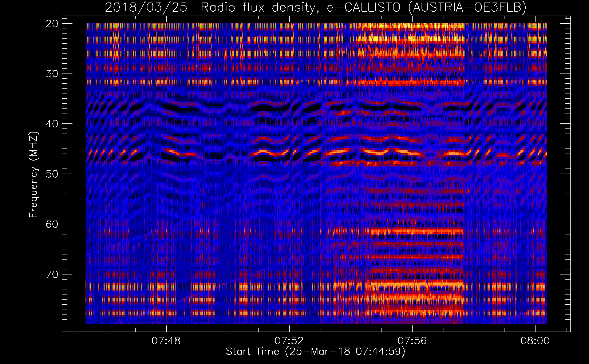Click the 50 MHz frequency tick label
This screenshot has height=364, width=589.
tap(52, 174)
